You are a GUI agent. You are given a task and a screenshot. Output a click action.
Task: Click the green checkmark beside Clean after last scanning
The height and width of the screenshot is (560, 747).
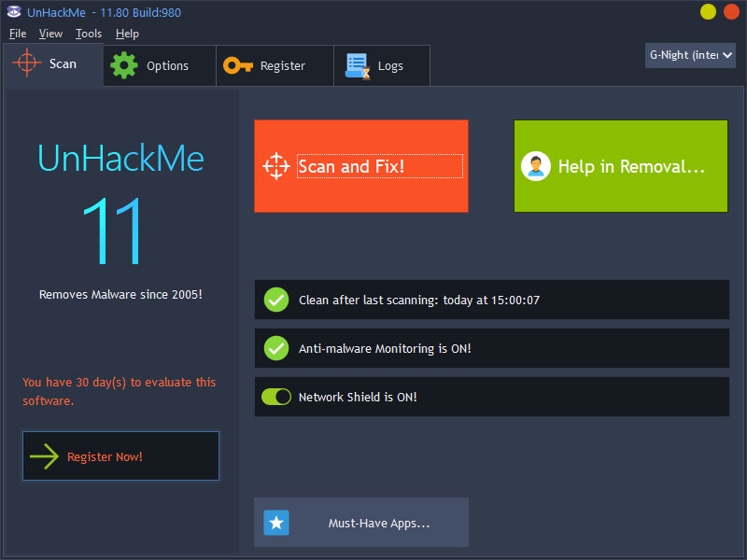pos(276,300)
